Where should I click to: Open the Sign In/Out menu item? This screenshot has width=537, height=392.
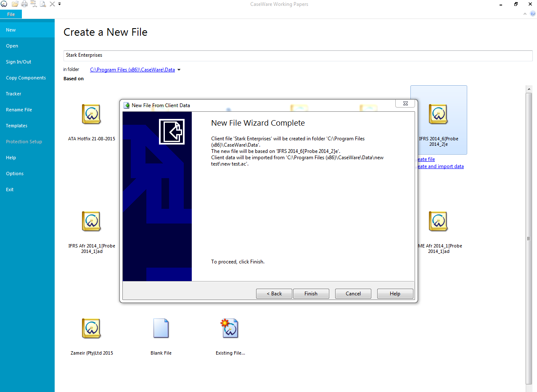27,62
